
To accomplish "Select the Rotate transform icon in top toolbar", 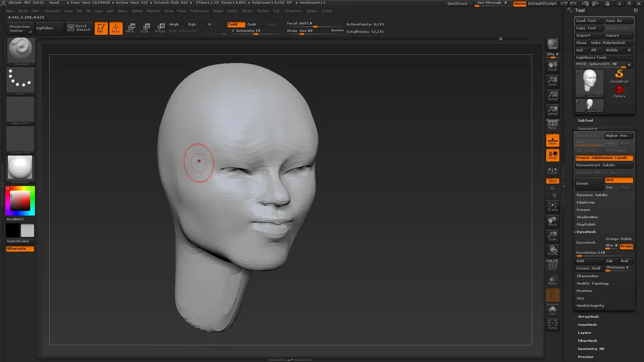I will coord(160,28).
